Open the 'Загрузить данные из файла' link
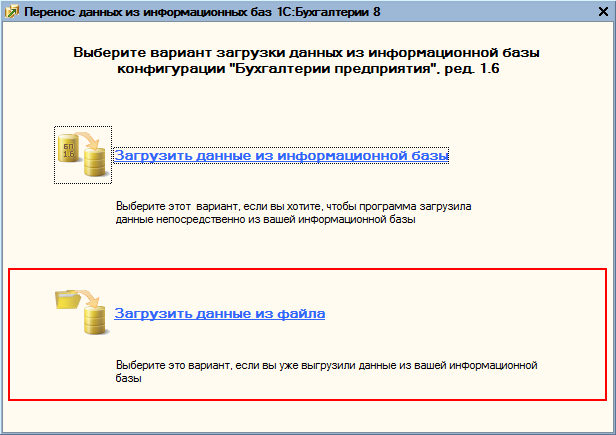 [220, 314]
